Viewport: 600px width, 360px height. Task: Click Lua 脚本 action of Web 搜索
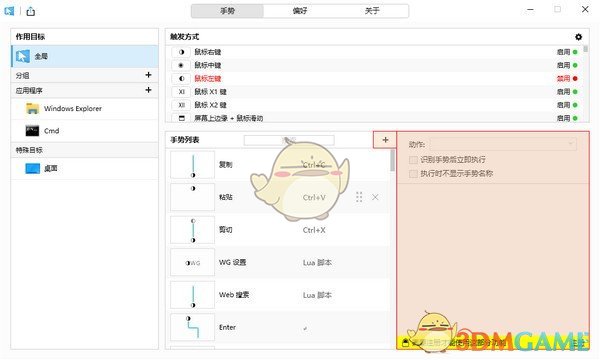pyautogui.click(x=317, y=295)
